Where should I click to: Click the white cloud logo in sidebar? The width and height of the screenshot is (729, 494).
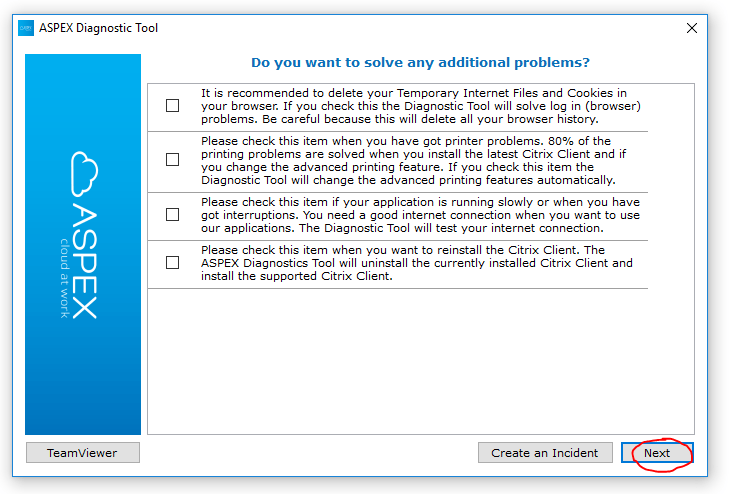[x=84, y=174]
